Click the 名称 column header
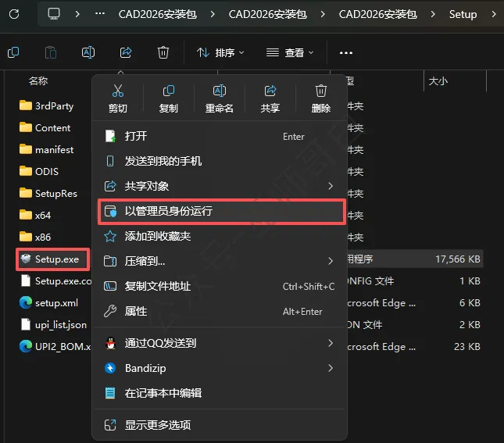This screenshot has width=504, height=443. tap(38, 81)
